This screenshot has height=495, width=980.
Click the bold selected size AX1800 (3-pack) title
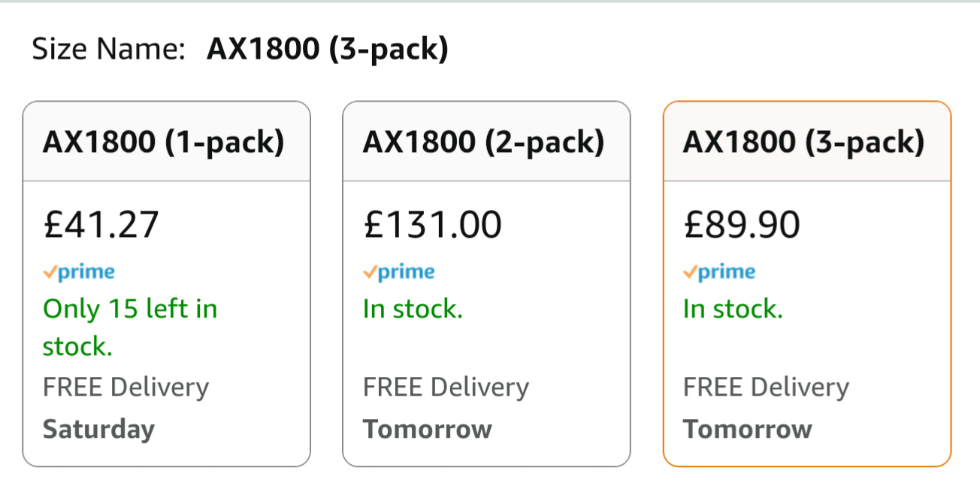click(x=328, y=50)
